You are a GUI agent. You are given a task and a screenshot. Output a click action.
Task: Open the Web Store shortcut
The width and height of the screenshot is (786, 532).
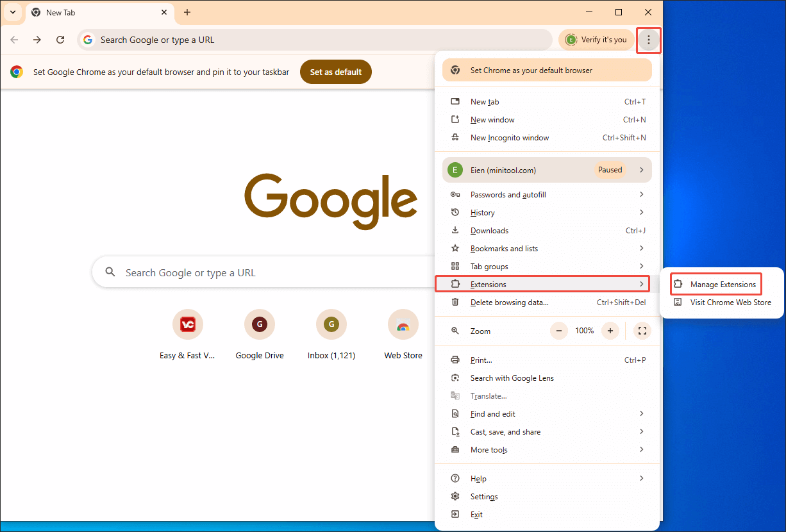[403, 324]
